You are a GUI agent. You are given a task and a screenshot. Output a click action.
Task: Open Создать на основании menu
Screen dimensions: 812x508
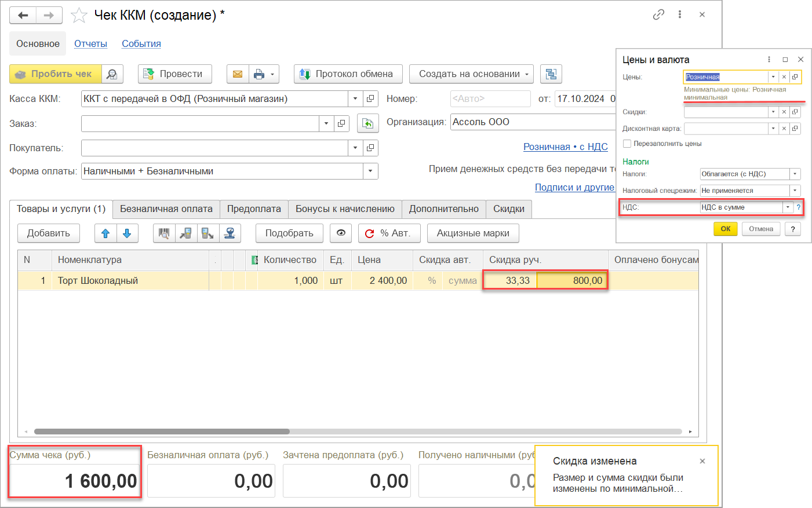[471, 74]
